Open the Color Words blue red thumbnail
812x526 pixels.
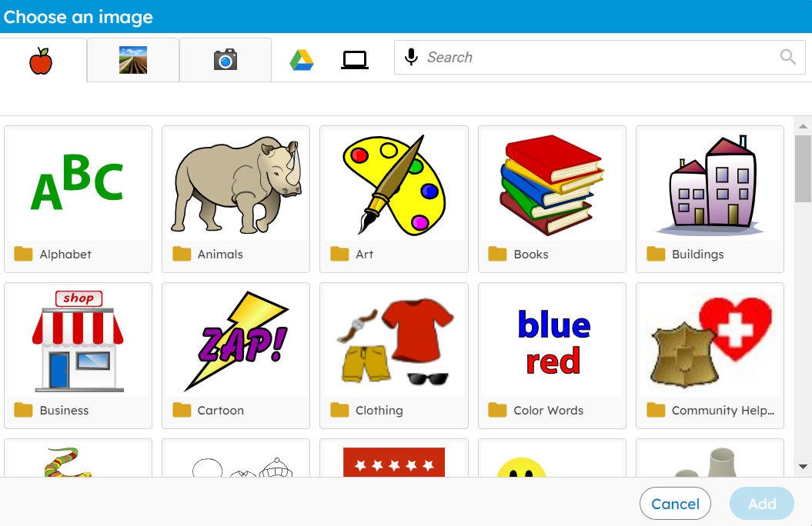[552, 341]
